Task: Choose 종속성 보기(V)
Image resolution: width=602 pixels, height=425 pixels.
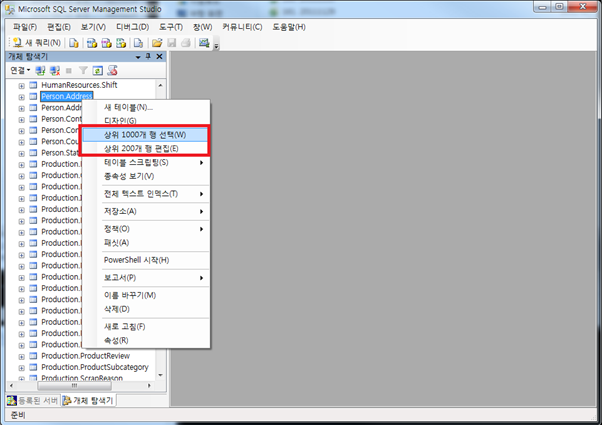Action: [146, 176]
